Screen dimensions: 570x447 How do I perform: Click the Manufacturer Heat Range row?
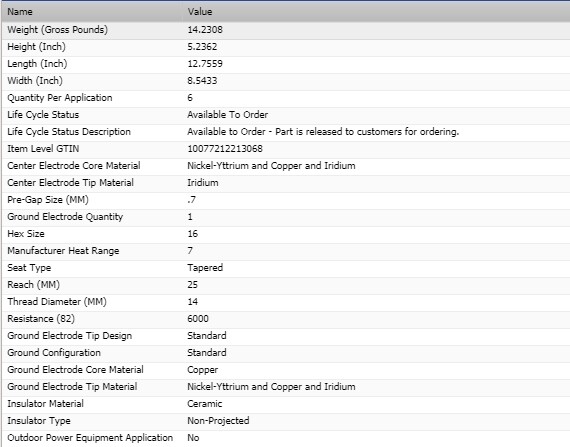pyautogui.click(x=286, y=251)
